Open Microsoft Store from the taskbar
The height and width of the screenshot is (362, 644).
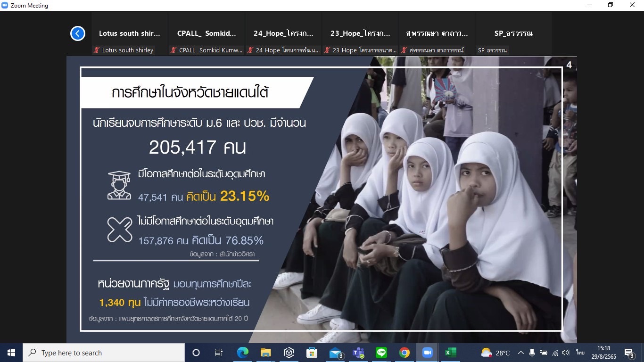coord(312,353)
